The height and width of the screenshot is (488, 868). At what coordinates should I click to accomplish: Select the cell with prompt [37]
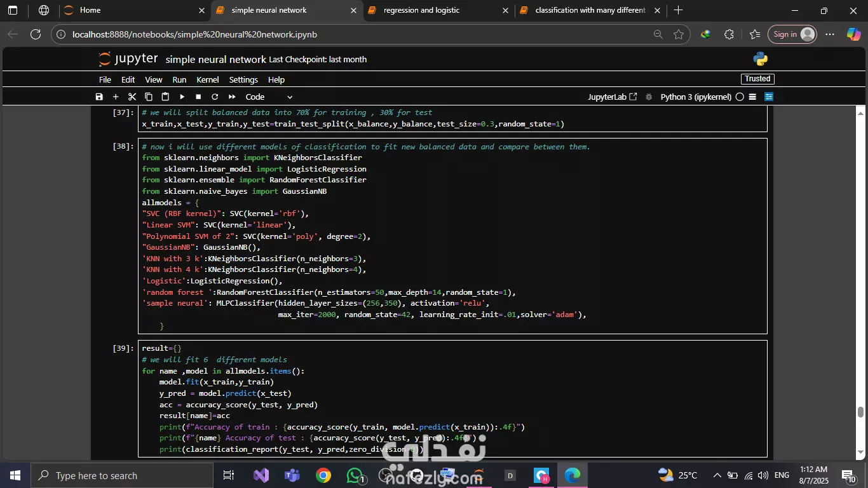(x=123, y=112)
